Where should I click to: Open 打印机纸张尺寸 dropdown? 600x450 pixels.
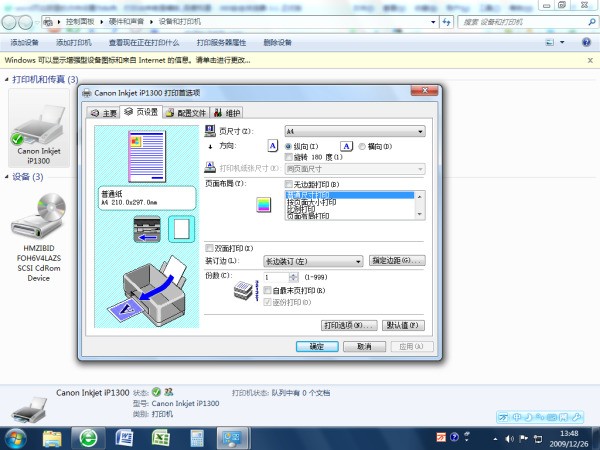click(355, 169)
